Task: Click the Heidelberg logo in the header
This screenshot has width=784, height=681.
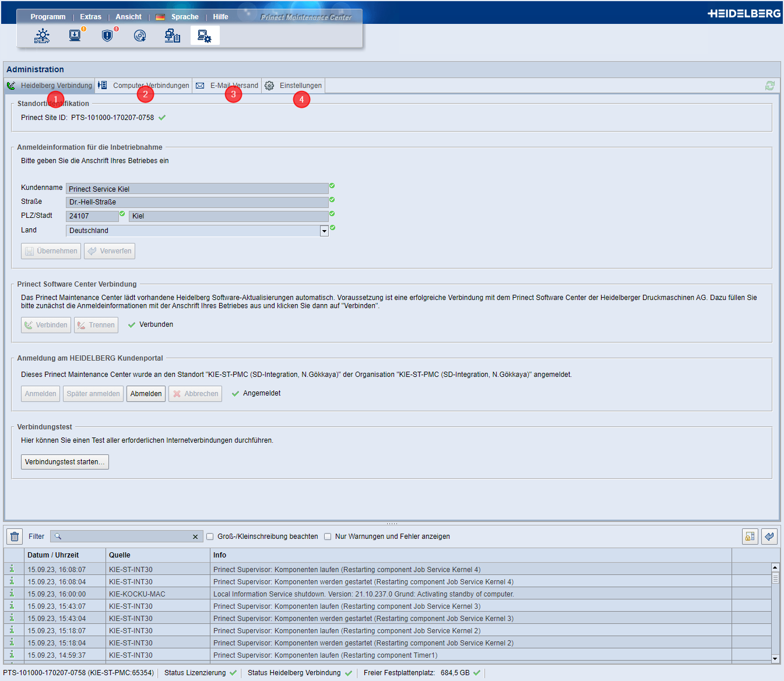Action: tap(744, 13)
